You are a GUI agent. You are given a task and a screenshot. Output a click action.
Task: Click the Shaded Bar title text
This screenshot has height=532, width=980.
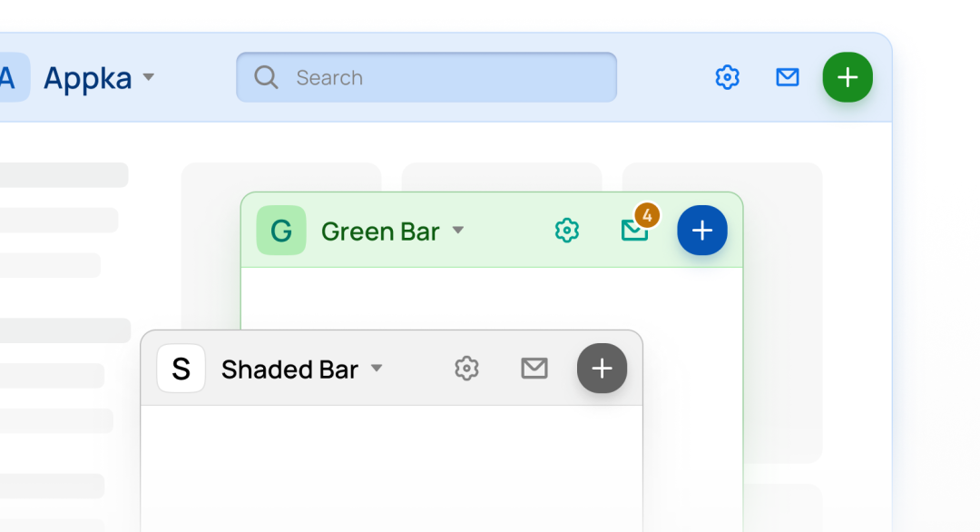[x=289, y=369]
